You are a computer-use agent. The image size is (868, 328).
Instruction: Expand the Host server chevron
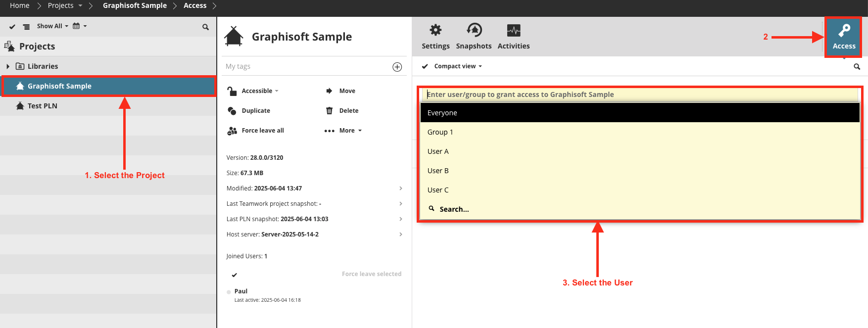click(400, 234)
